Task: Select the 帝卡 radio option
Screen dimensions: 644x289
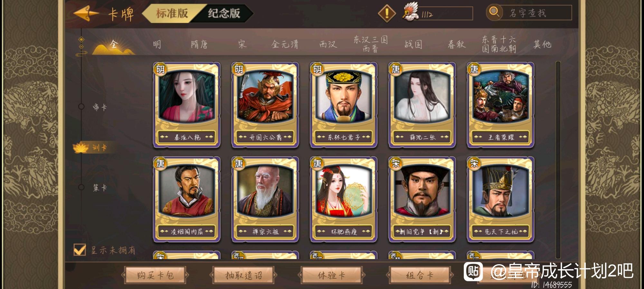Action: tap(81, 107)
